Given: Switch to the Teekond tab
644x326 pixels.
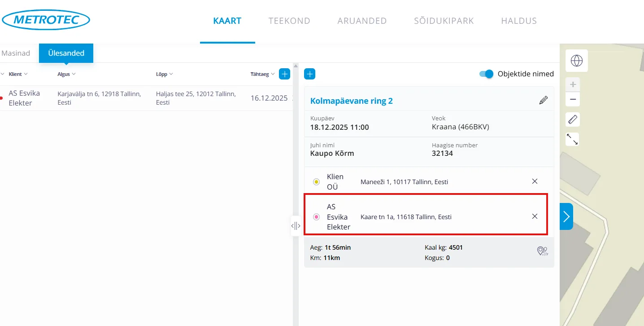Looking at the screenshot, I should [x=289, y=21].
